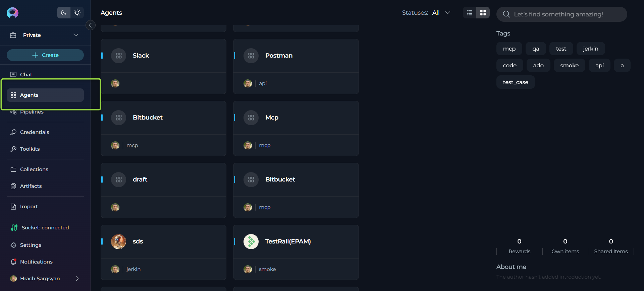Image resolution: width=644 pixels, height=291 pixels.
Task: Filter by the smoke tag in Tags panel
Action: click(x=570, y=66)
